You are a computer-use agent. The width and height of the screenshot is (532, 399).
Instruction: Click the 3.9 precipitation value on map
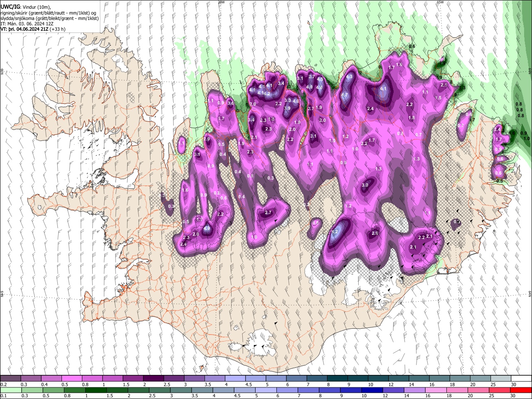tap(287, 108)
